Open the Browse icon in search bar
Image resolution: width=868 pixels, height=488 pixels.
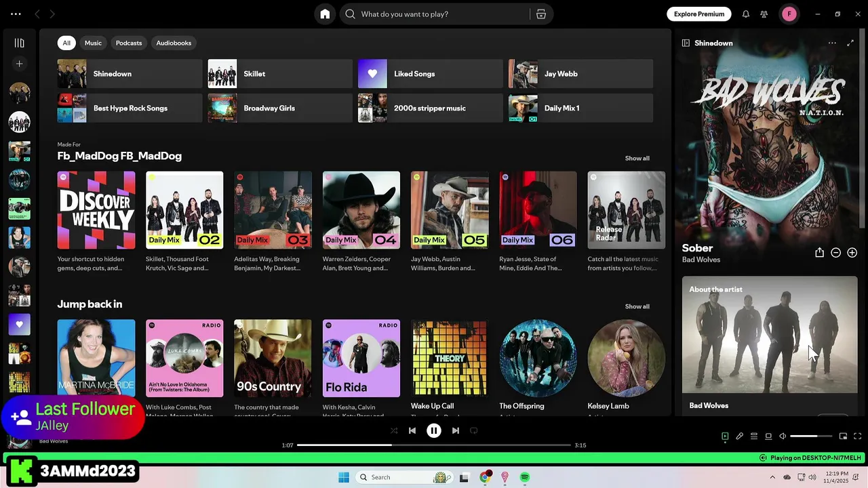(x=541, y=14)
